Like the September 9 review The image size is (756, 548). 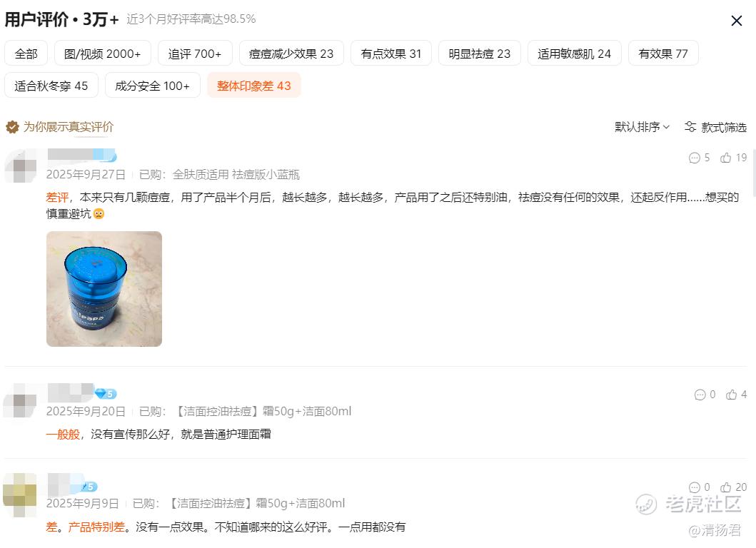click(x=725, y=487)
